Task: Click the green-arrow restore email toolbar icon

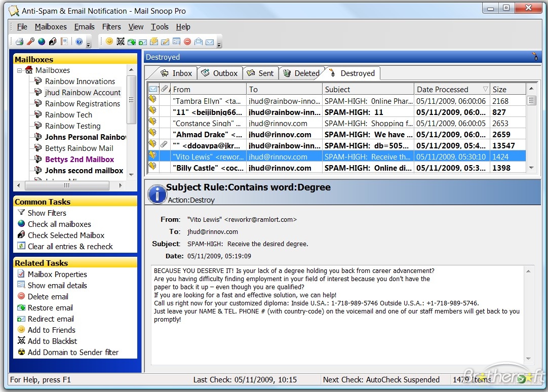Action: tap(132, 42)
